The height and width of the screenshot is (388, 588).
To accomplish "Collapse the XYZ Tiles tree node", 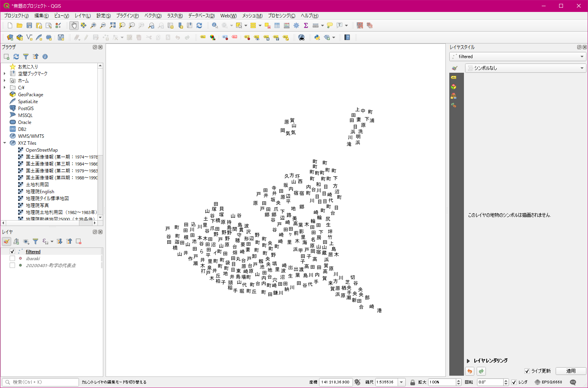I will tap(5, 143).
